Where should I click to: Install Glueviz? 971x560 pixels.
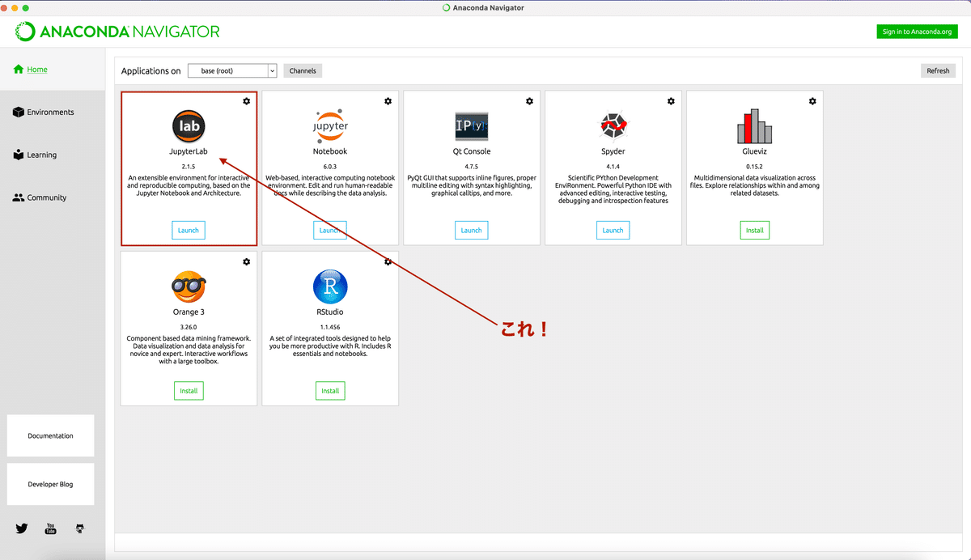coord(755,231)
